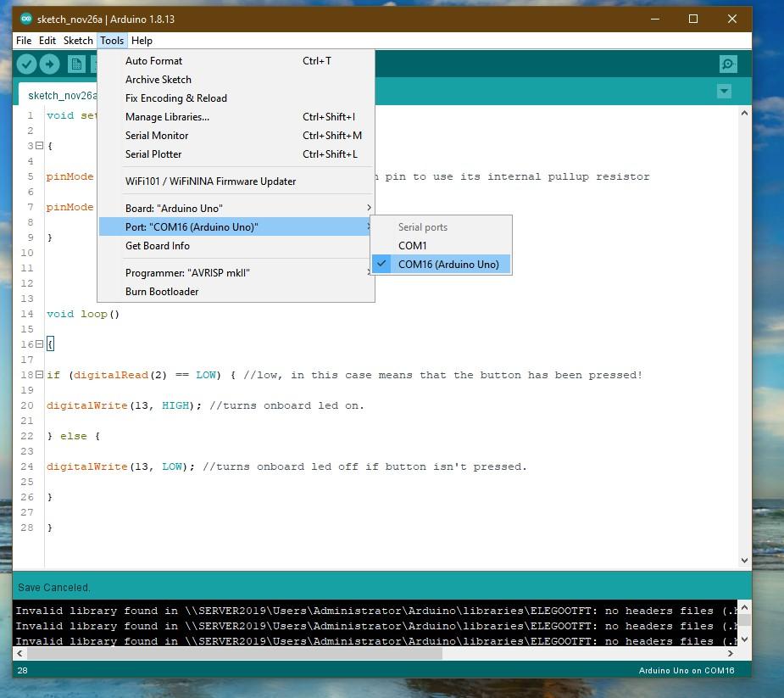Click first "Invalid library found" console line
This screenshot has height=698, width=784.
click(x=375, y=611)
